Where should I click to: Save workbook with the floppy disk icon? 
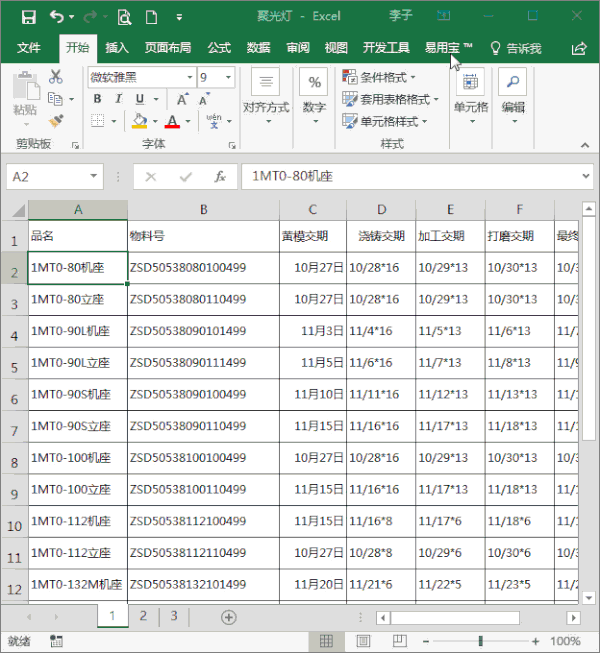tap(28, 17)
